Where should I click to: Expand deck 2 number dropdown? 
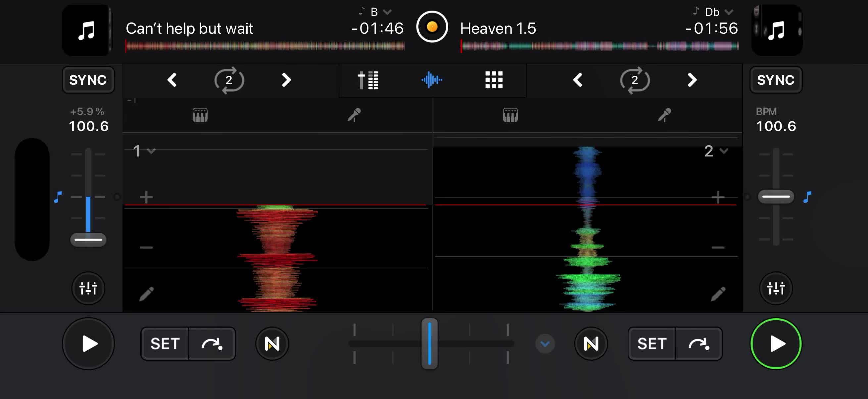point(716,151)
